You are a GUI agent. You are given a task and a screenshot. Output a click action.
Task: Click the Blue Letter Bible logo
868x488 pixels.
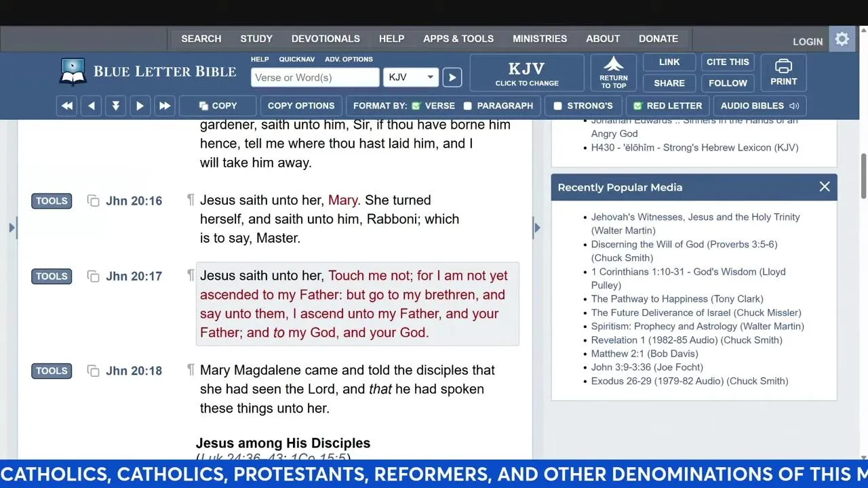[x=148, y=72]
